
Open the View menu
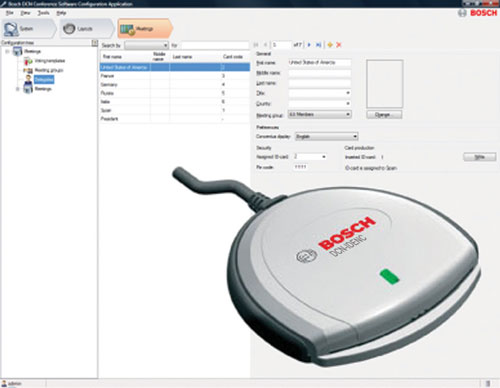25,13
